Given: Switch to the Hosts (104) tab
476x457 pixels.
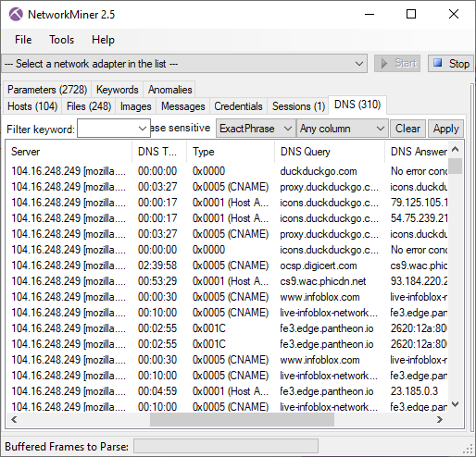Looking at the screenshot, I should pos(32,106).
